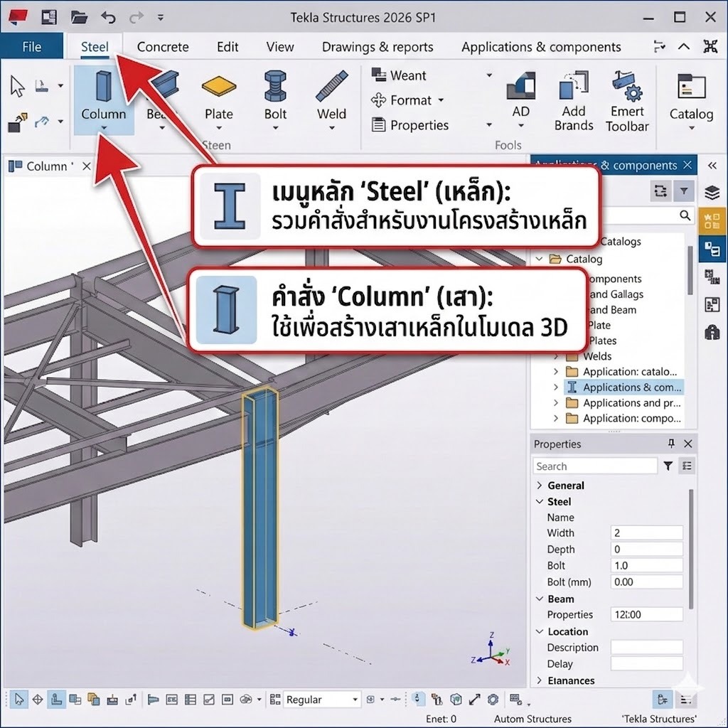
Task: Collapse the Location section in Properties
Action: tap(539, 631)
